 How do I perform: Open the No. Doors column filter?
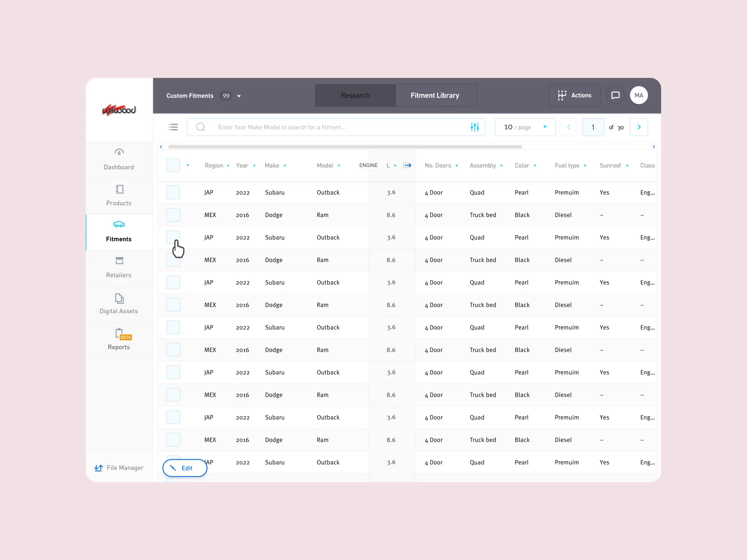[457, 166]
